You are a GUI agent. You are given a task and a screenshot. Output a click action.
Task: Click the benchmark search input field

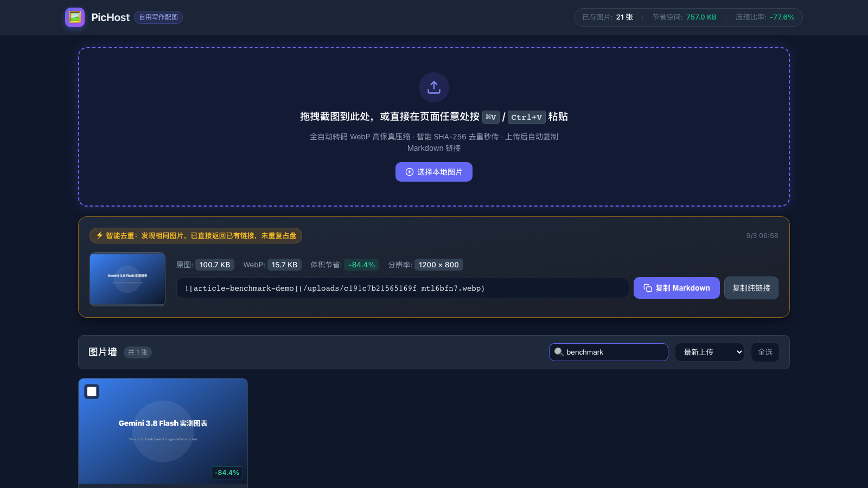click(609, 352)
